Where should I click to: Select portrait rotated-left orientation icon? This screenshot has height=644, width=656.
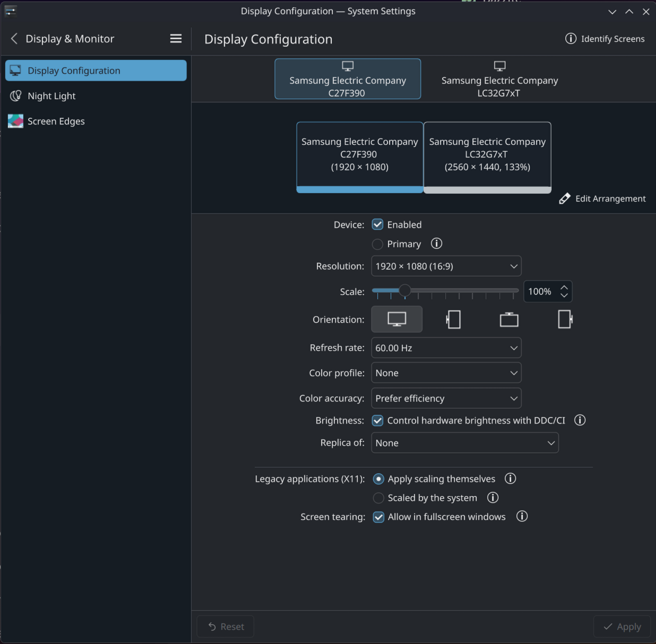point(453,319)
